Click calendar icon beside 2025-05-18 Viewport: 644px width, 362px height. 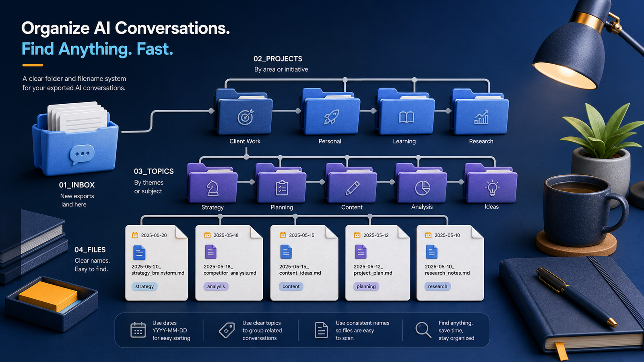tap(207, 235)
